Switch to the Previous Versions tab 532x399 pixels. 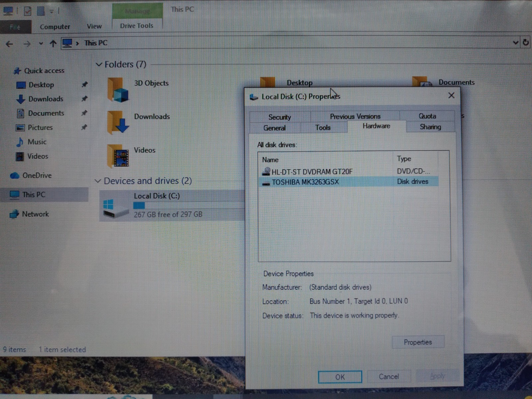[355, 116]
